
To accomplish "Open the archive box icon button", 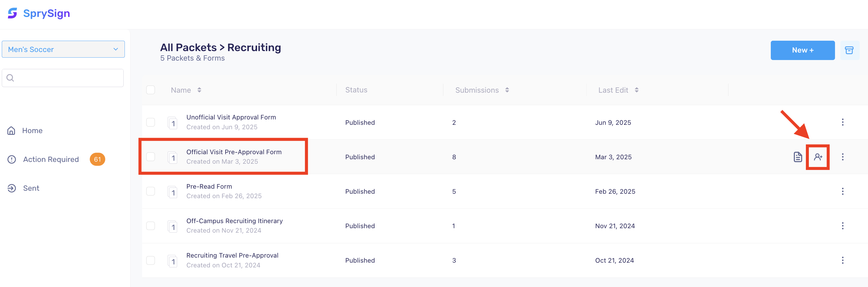I will [849, 50].
